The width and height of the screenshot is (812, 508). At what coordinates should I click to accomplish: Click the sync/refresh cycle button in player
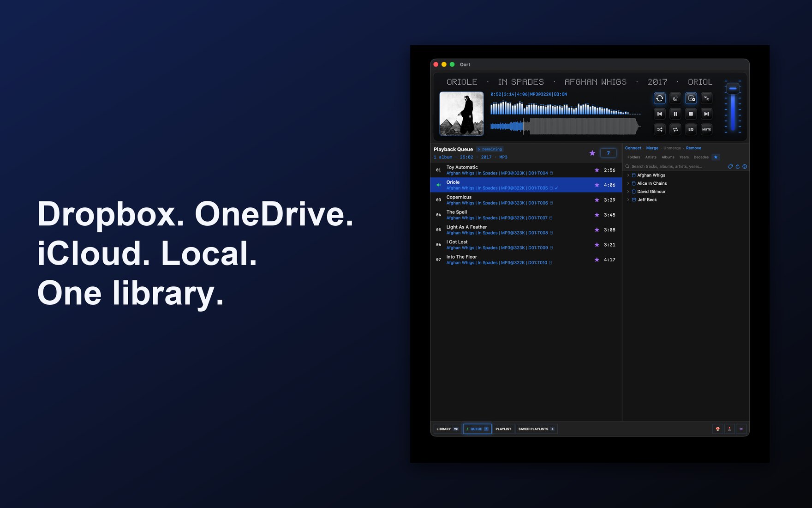660,98
